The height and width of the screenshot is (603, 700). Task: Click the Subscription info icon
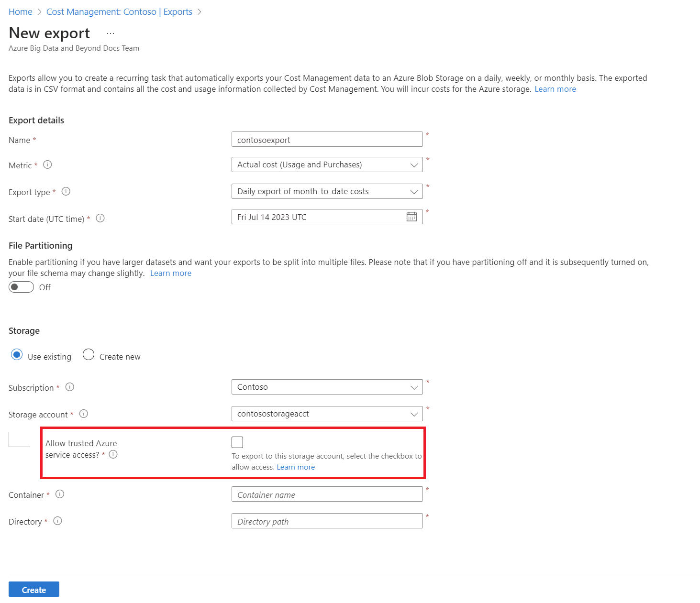pos(70,387)
